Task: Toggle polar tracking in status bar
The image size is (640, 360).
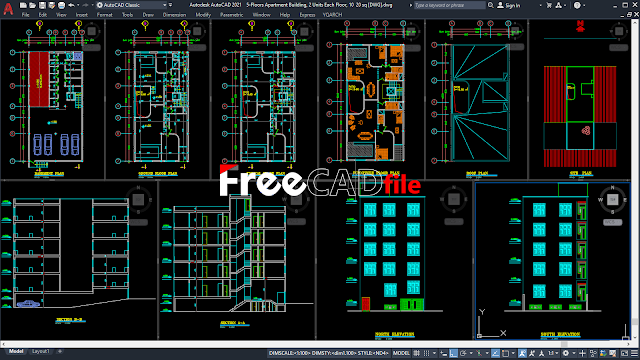Action: (463, 353)
